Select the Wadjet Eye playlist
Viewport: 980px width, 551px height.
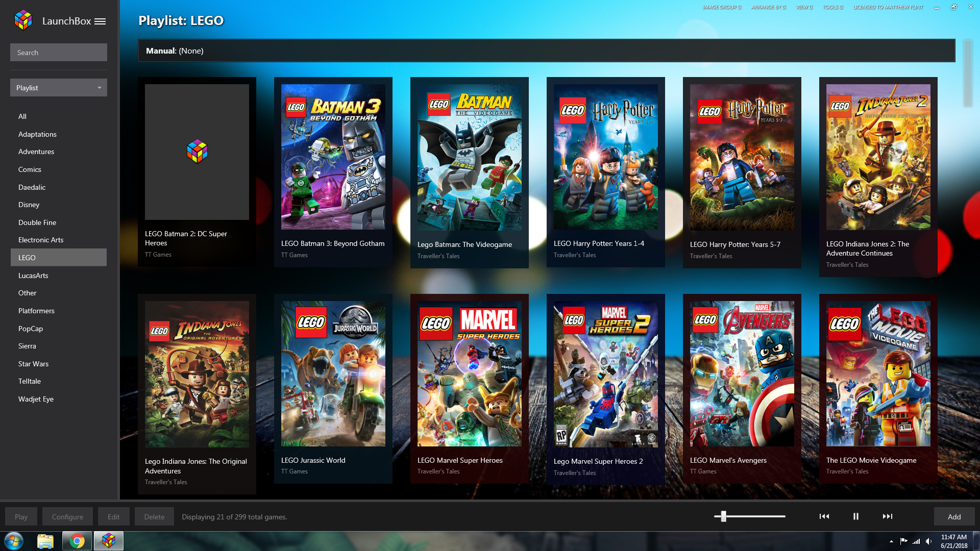click(x=59, y=399)
